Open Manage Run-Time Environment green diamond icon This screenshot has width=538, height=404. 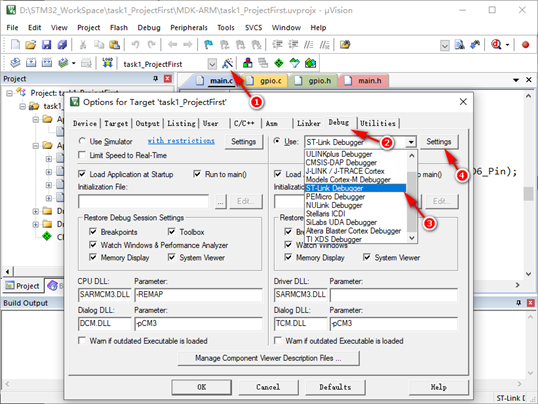(x=279, y=63)
